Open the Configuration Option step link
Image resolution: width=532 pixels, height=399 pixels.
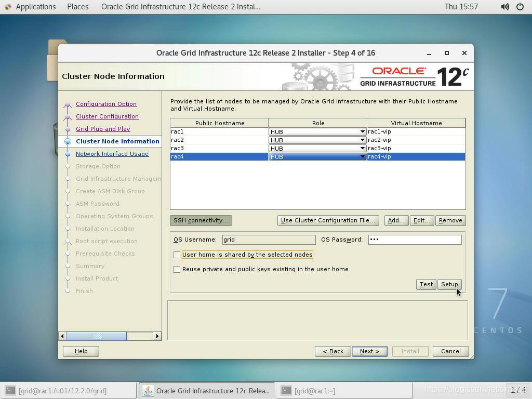(x=106, y=104)
